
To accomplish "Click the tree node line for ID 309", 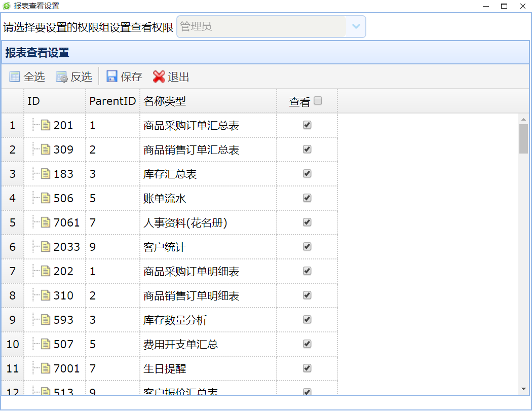I will tap(35, 149).
